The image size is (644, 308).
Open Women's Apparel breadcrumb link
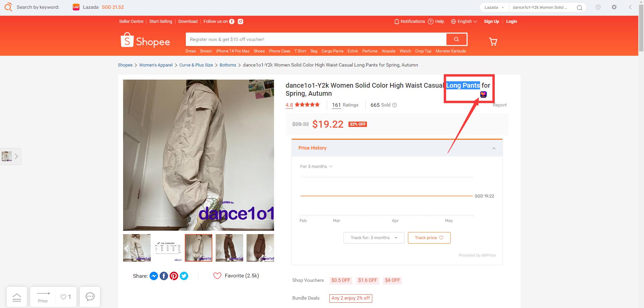click(x=156, y=65)
